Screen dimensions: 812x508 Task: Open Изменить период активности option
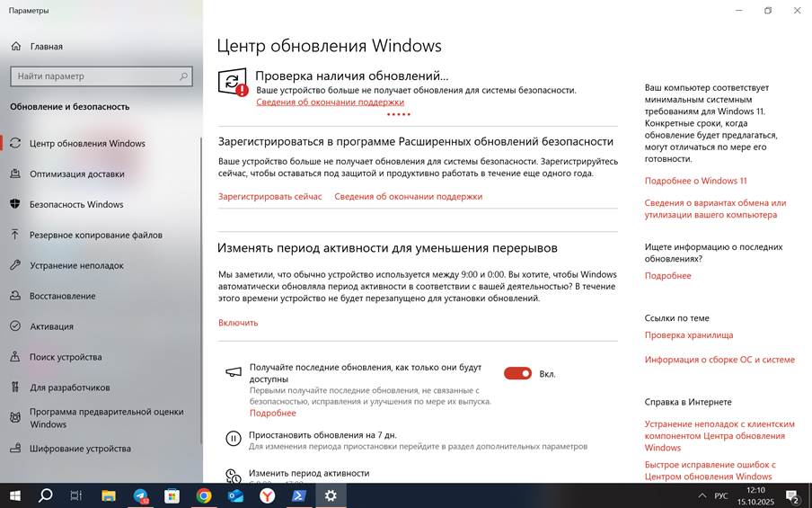[x=308, y=473]
